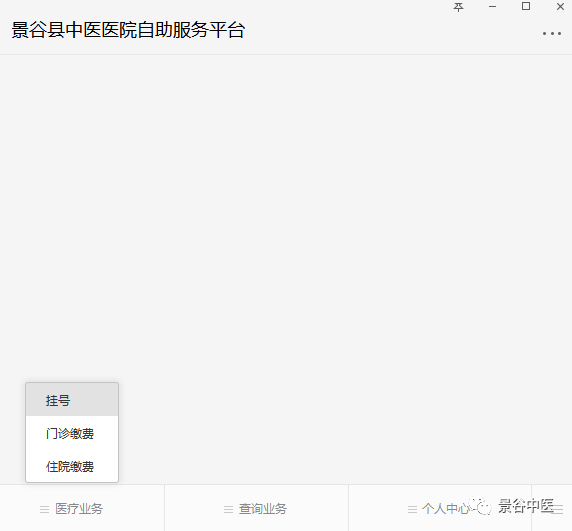Close the service platform window
This screenshot has height=531, width=572.
(560, 7)
